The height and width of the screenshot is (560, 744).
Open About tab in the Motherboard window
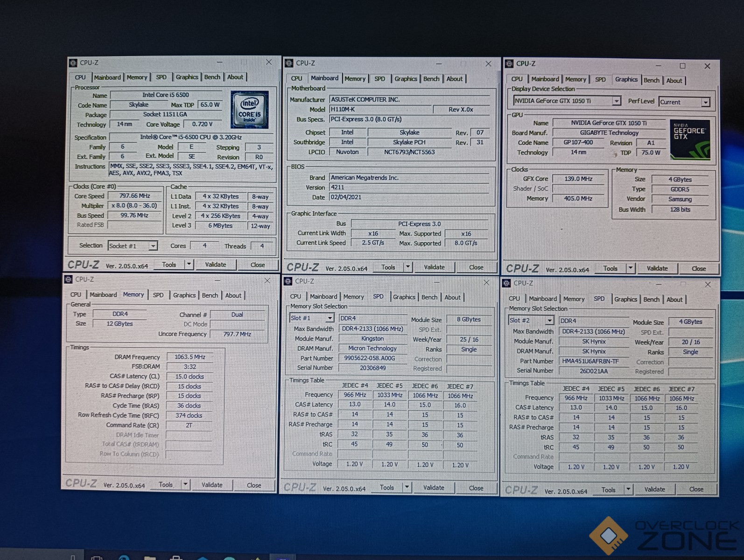[x=454, y=79]
